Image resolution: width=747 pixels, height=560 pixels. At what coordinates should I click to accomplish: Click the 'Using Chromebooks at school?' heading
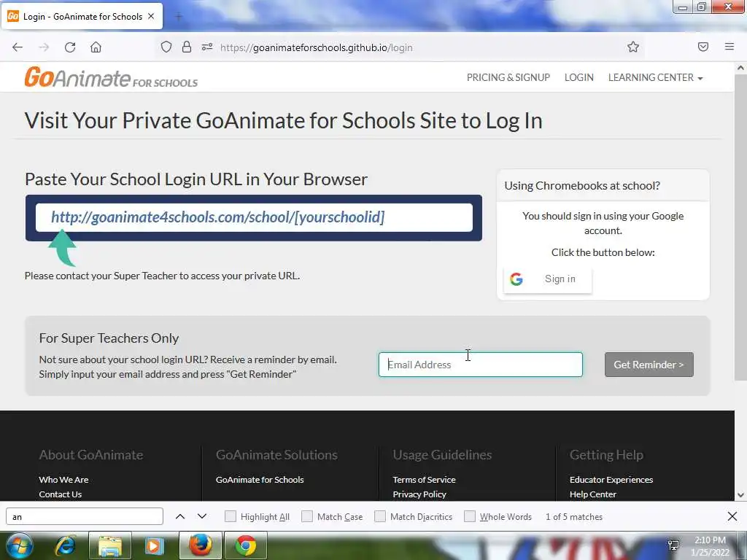point(582,186)
